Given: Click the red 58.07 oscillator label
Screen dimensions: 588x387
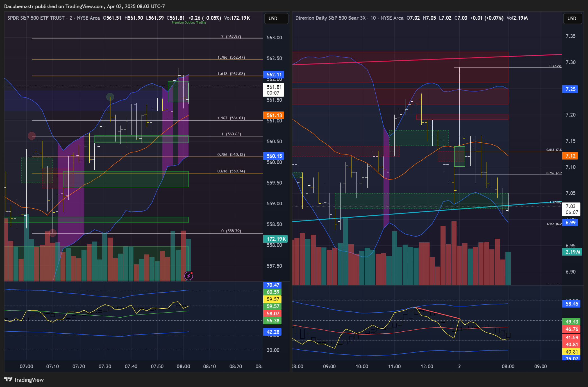Looking at the screenshot, I should tap(273, 313).
